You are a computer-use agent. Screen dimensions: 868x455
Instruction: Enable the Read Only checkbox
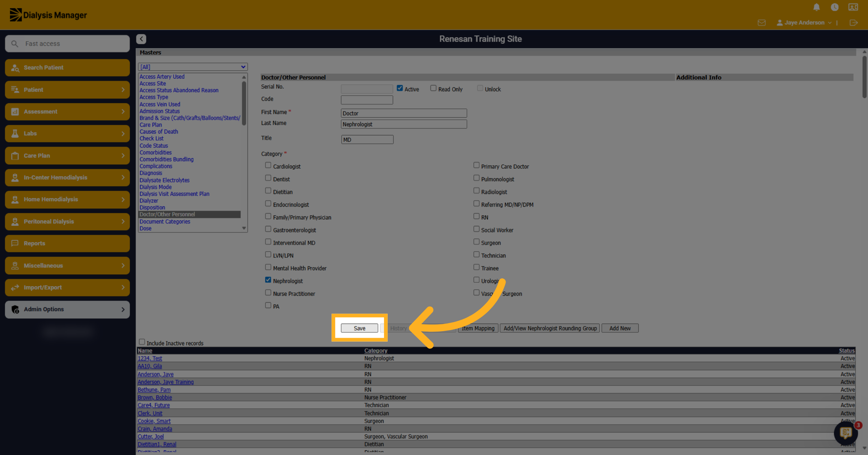coord(433,88)
